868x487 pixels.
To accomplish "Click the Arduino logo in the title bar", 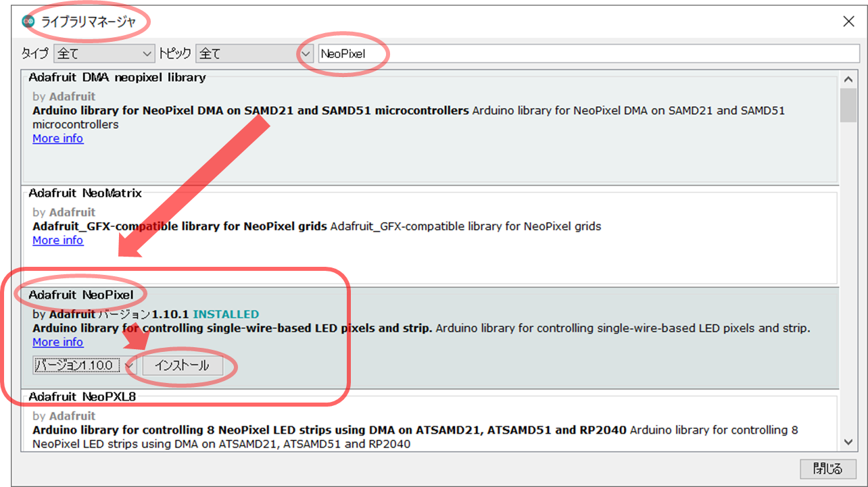I will pos(28,21).
